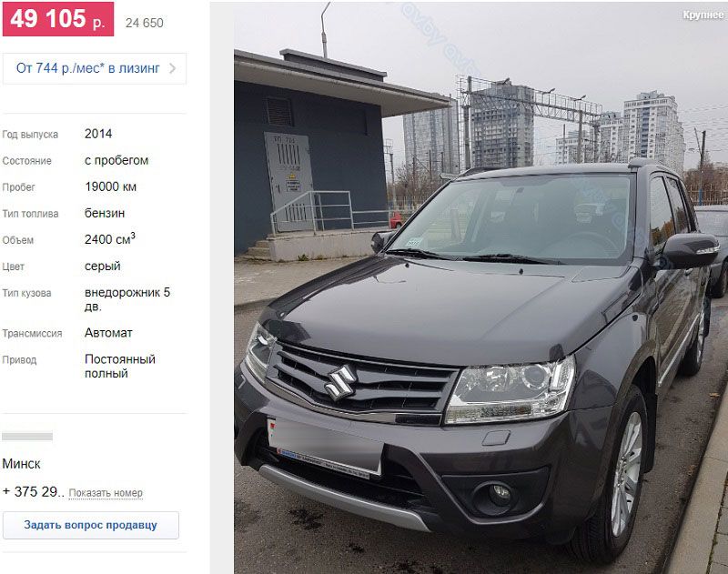Image resolution: width=728 pixels, height=574 pixels.
Task: Enlarge photo with 'Крупнее' link
Action: click(x=703, y=15)
